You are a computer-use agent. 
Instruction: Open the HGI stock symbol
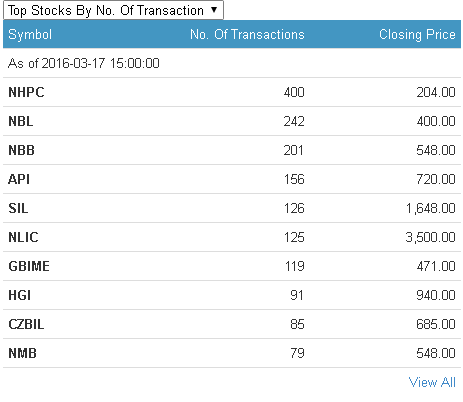coord(19,295)
